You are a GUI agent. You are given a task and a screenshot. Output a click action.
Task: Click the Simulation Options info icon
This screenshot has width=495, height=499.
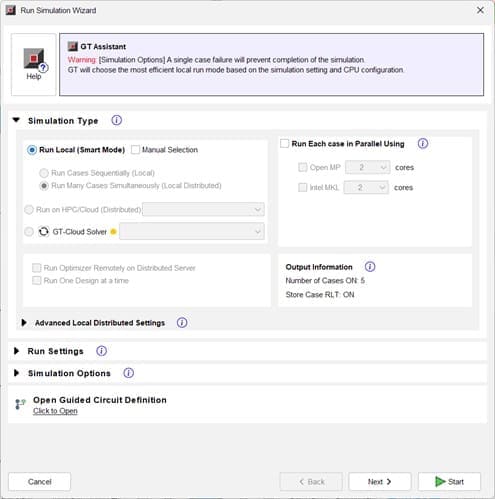click(x=128, y=373)
